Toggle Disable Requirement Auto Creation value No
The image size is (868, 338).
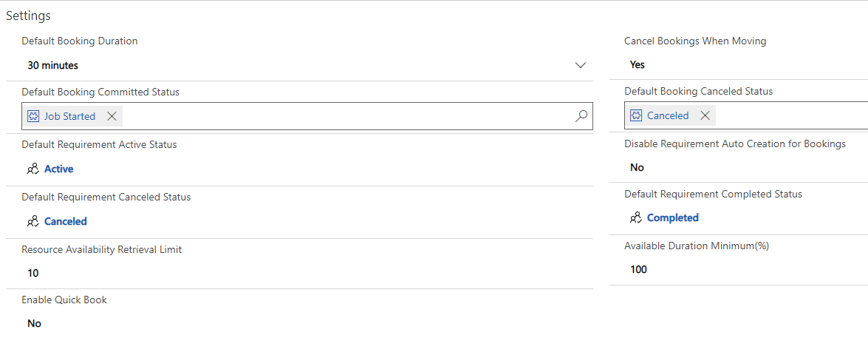coord(638,167)
